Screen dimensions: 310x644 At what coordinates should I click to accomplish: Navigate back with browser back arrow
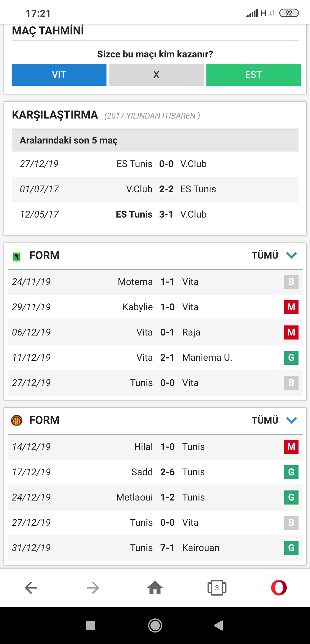pyautogui.click(x=31, y=588)
